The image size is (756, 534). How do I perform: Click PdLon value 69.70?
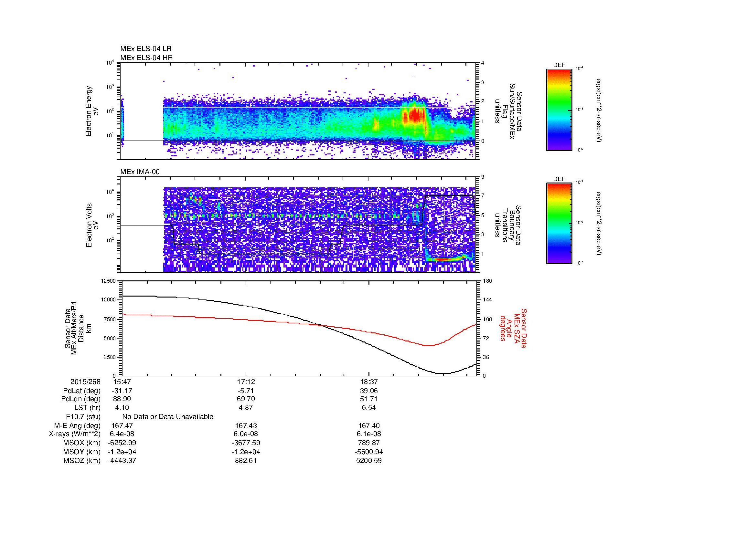[246, 399]
